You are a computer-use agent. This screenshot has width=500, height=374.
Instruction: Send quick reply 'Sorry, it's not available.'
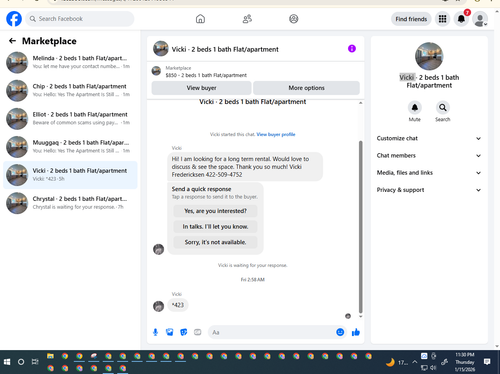(215, 242)
